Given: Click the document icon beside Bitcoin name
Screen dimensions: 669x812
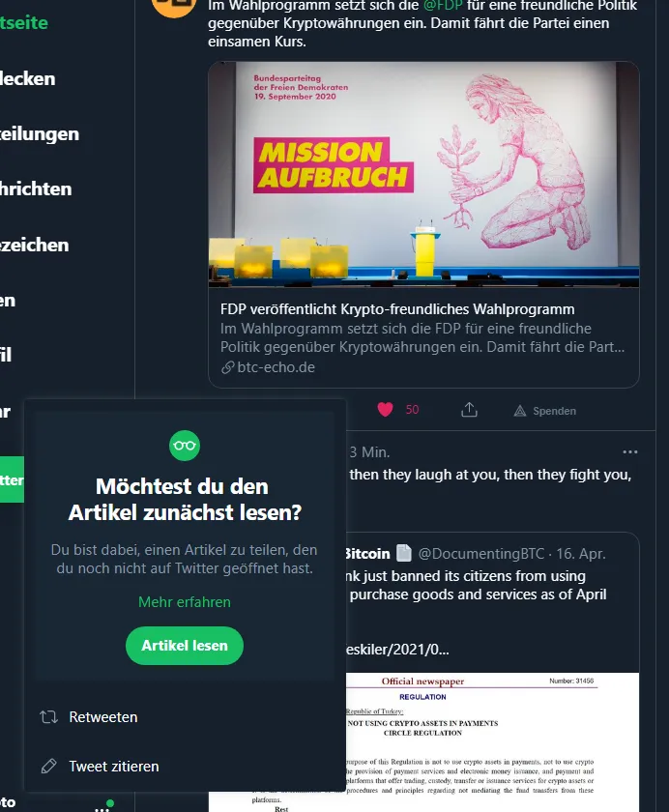Looking at the screenshot, I should (404, 553).
